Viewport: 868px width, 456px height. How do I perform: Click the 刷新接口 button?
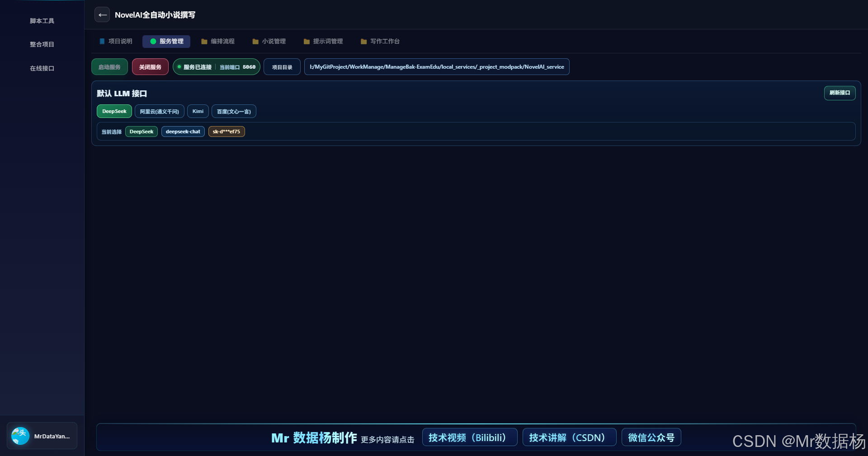pyautogui.click(x=840, y=93)
